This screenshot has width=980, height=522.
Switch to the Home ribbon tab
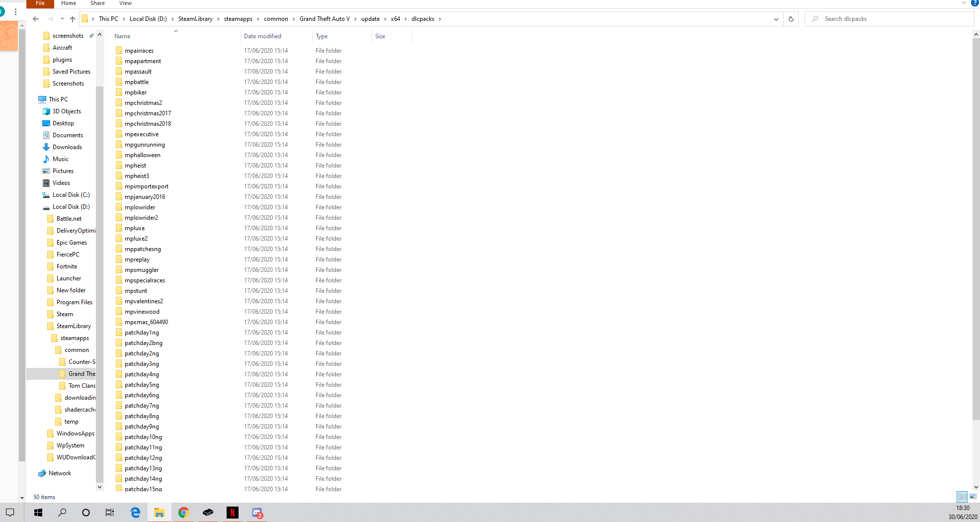(x=69, y=3)
